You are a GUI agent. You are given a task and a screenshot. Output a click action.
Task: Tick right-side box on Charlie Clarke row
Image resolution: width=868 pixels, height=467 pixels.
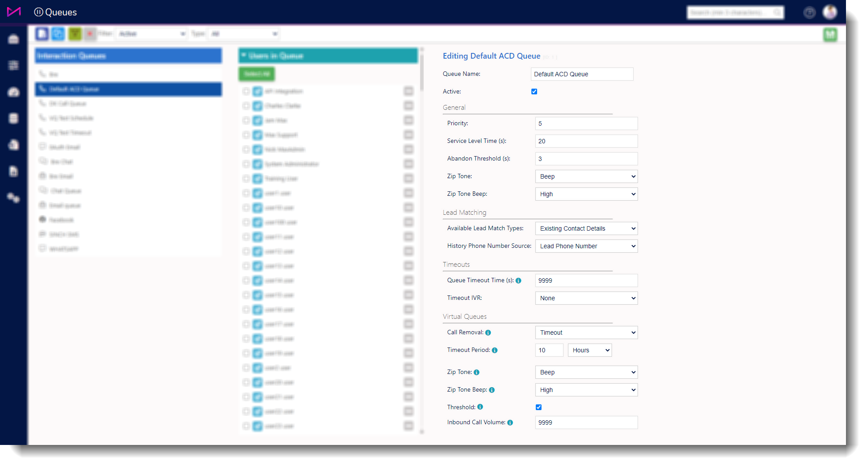(409, 106)
